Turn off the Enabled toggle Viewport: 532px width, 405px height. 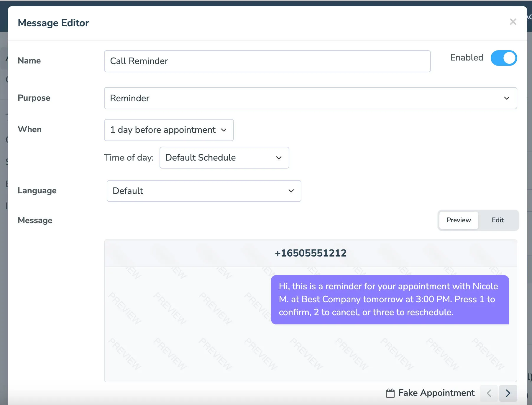(504, 58)
